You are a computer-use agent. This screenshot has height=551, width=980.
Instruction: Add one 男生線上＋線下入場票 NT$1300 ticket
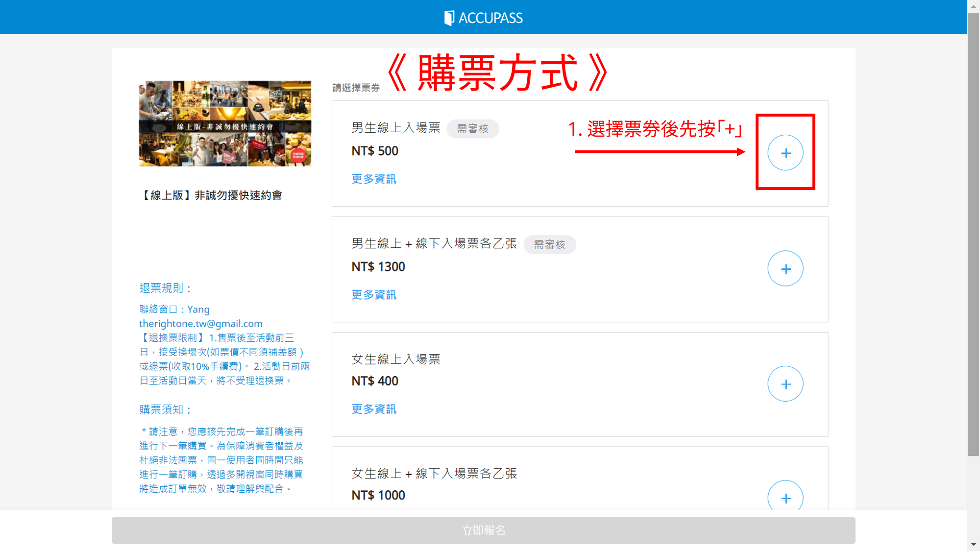click(x=785, y=268)
